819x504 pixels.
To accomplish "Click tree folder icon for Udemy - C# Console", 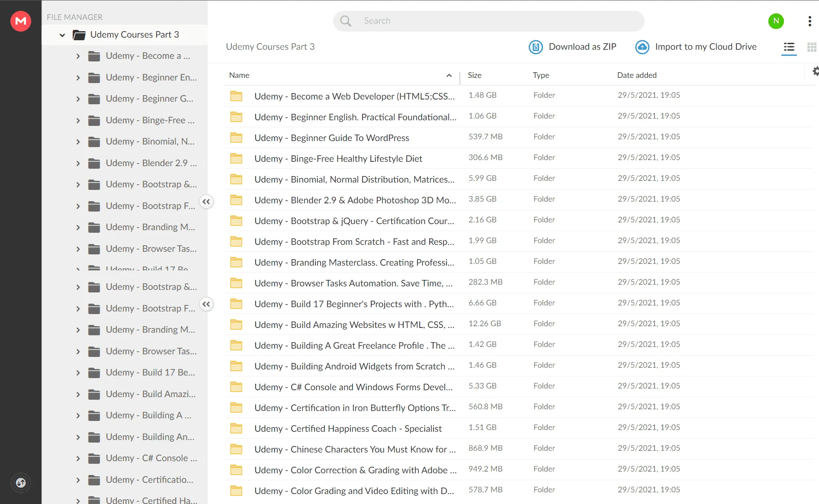I will point(94,458).
